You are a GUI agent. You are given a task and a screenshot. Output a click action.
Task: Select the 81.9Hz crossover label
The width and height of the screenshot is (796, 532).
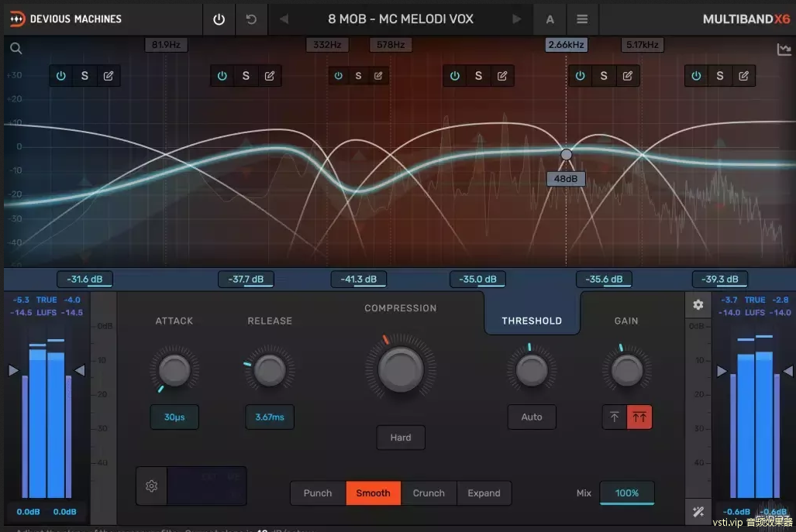166,45
